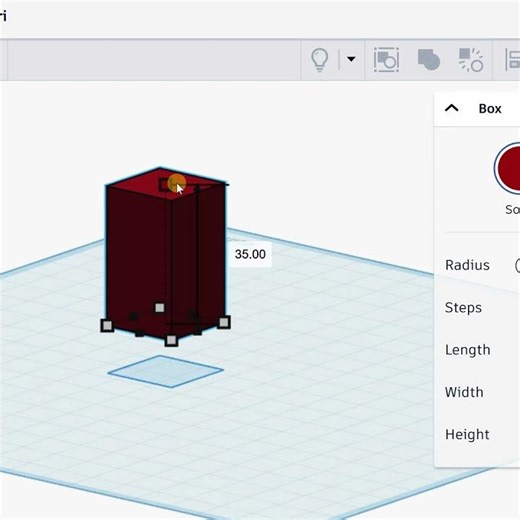
Task: Click the 35.00 height dimension value
Action: click(250, 254)
